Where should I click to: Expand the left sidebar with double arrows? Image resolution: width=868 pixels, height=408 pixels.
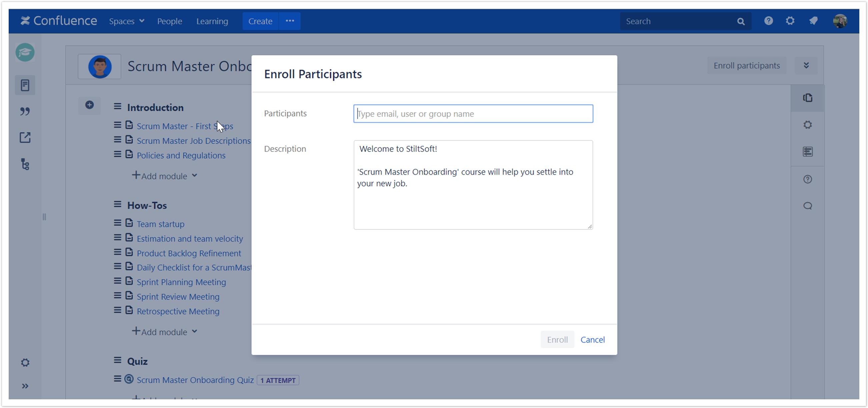25,386
